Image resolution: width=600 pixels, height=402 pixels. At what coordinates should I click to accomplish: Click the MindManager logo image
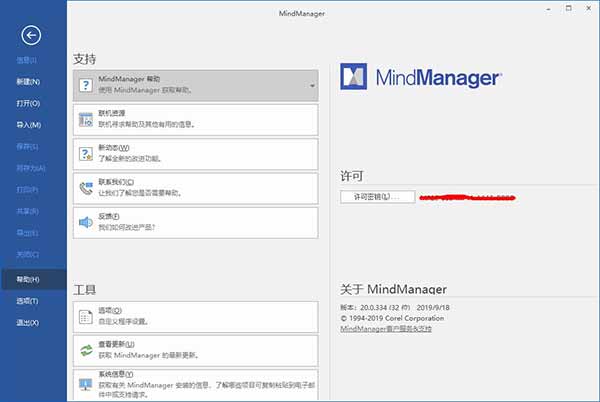421,77
